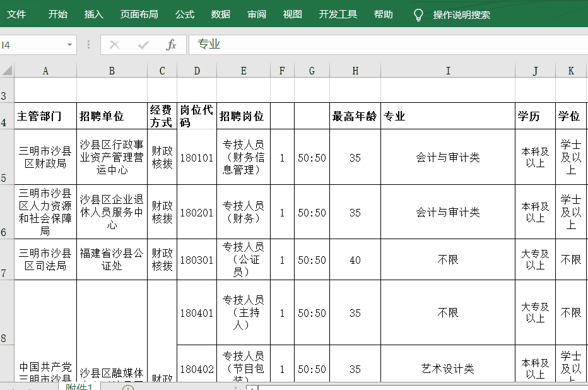Switch to the 开始 tab
This screenshot has height=390, width=588.
click(x=58, y=15)
